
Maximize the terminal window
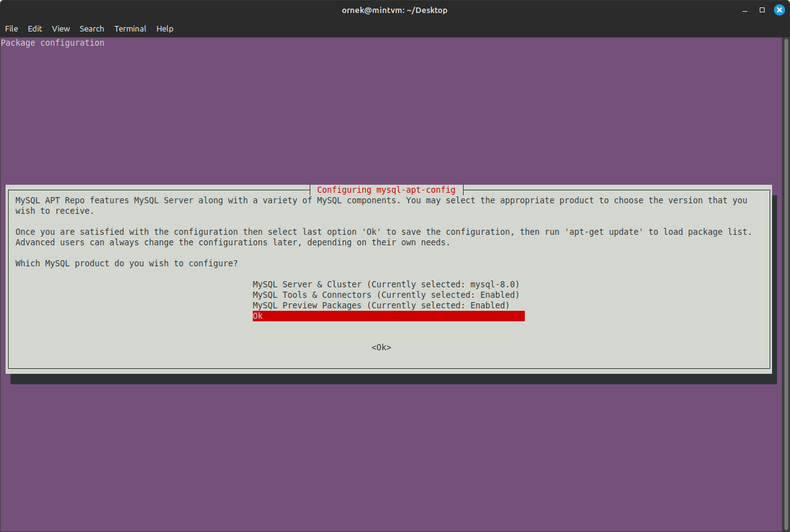(762, 10)
